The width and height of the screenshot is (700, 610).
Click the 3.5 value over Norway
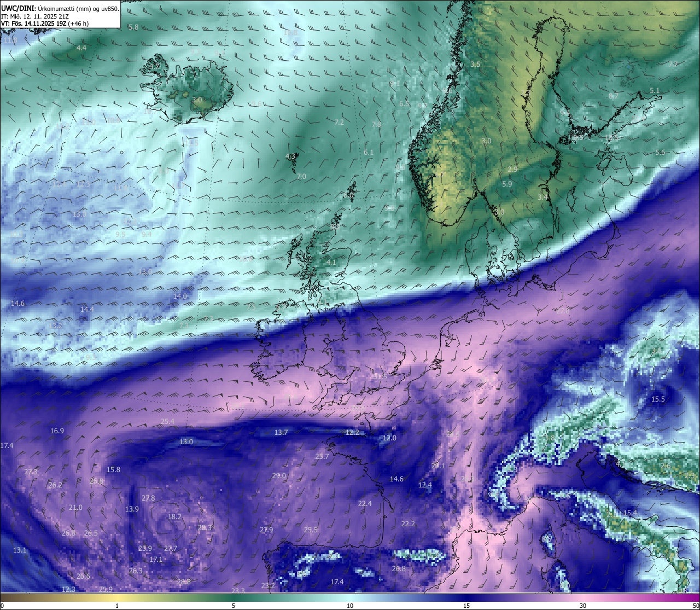point(475,65)
